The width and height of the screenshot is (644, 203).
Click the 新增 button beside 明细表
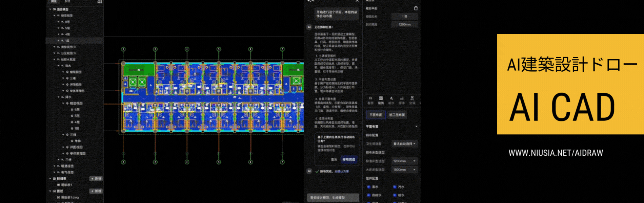pyautogui.click(x=96, y=179)
